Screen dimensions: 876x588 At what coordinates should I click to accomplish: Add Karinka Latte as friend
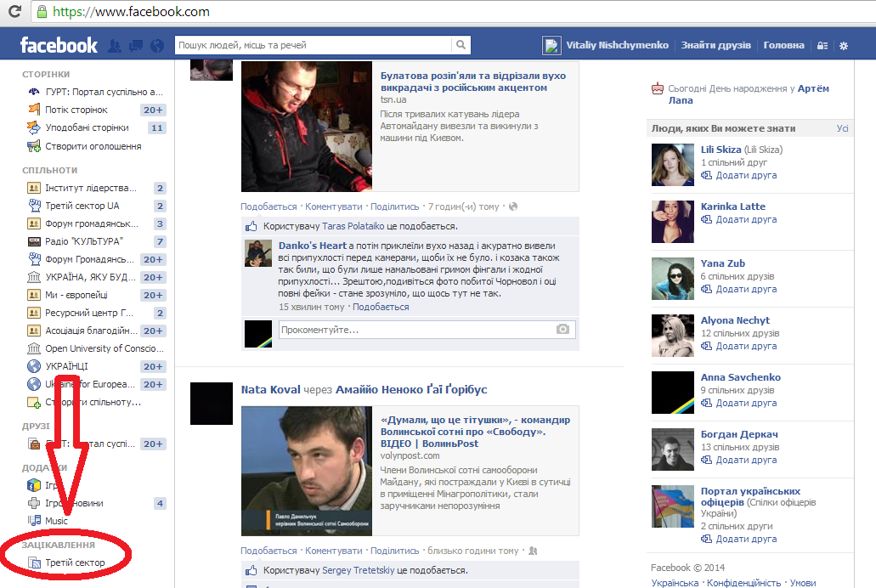739,219
